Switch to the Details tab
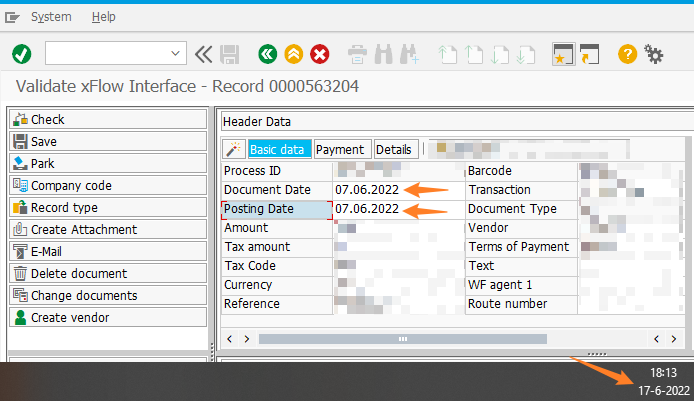The image size is (694, 401). click(x=394, y=149)
